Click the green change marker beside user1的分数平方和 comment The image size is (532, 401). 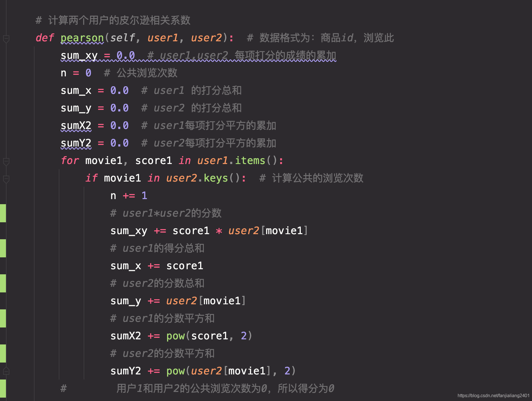(x=3, y=318)
